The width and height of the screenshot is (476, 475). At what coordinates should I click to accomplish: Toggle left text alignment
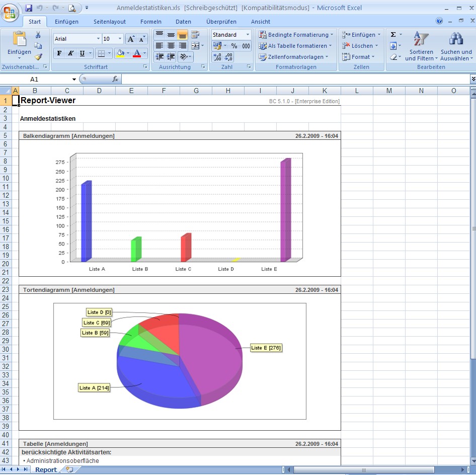160,46
